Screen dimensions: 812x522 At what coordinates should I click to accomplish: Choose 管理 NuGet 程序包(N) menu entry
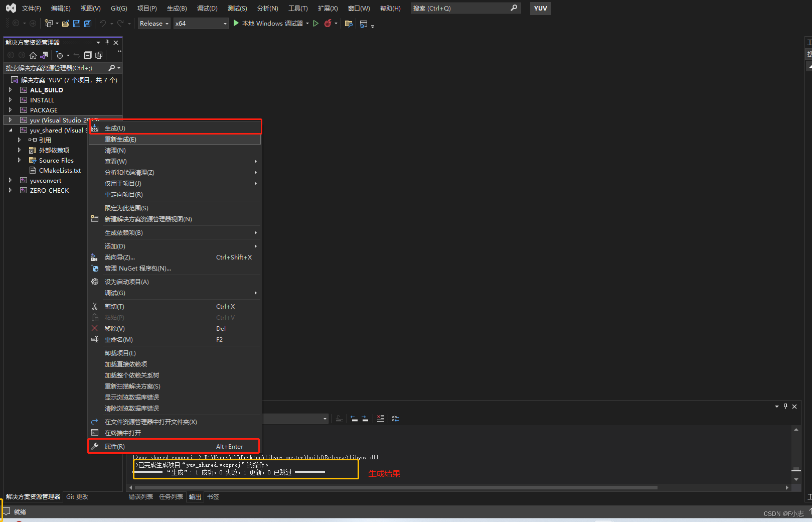click(175, 268)
